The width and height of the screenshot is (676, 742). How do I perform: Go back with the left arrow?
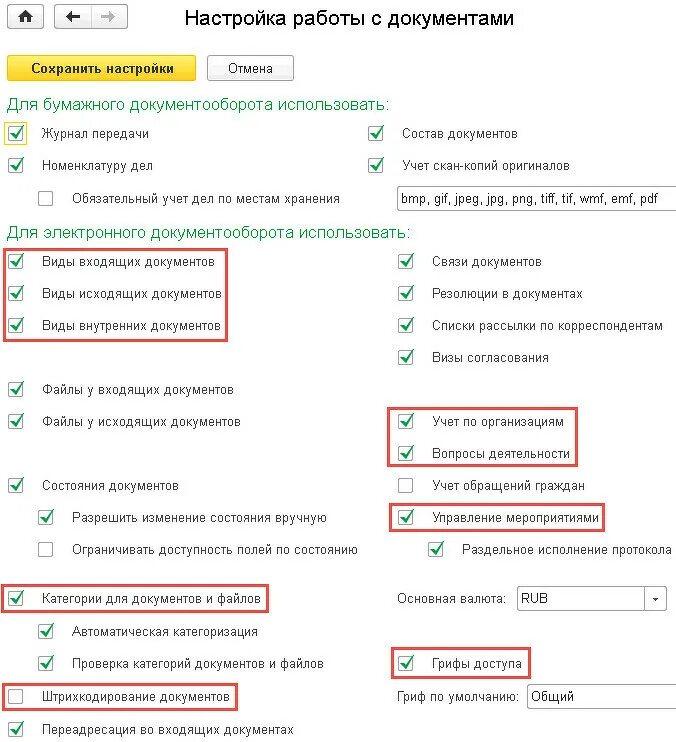coord(72,17)
